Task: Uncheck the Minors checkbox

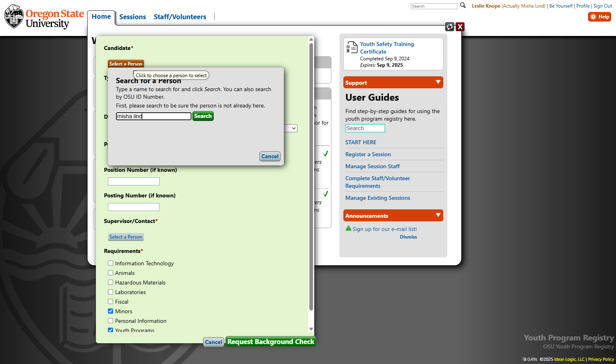Action: point(111,311)
